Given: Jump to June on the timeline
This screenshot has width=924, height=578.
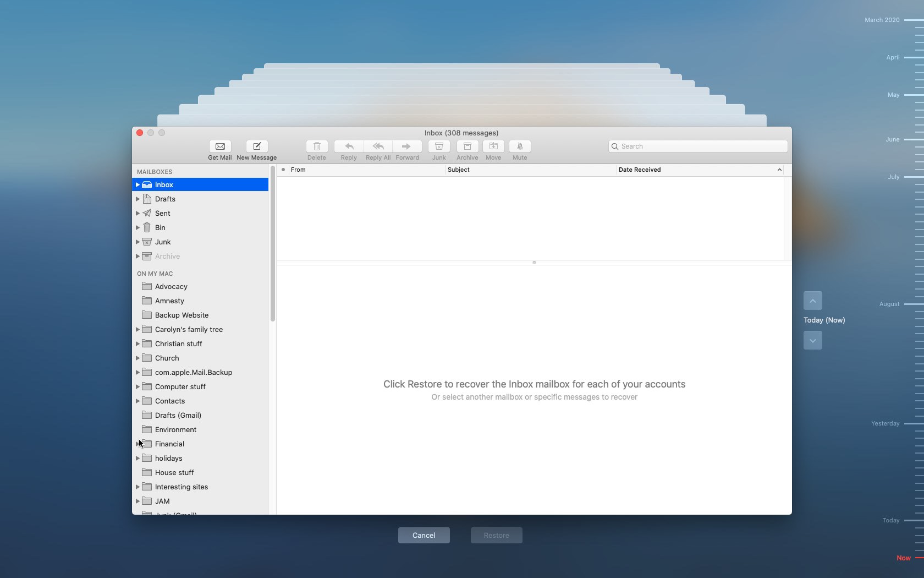Looking at the screenshot, I should pos(893,139).
